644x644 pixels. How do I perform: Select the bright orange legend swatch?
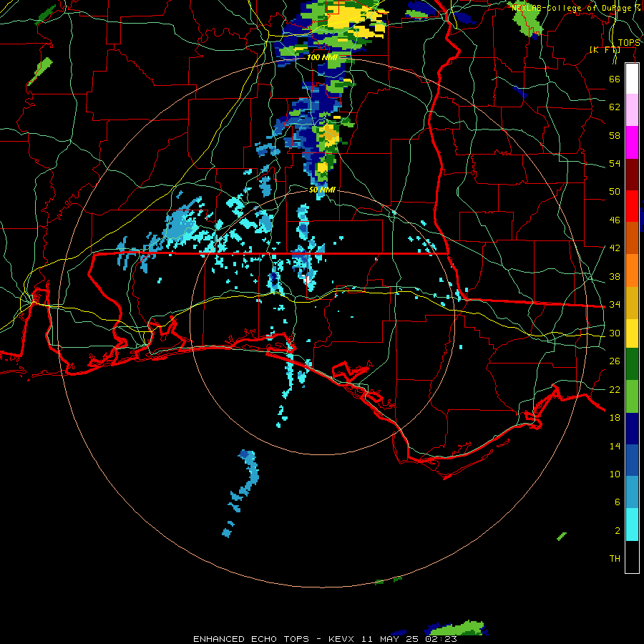click(632, 270)
